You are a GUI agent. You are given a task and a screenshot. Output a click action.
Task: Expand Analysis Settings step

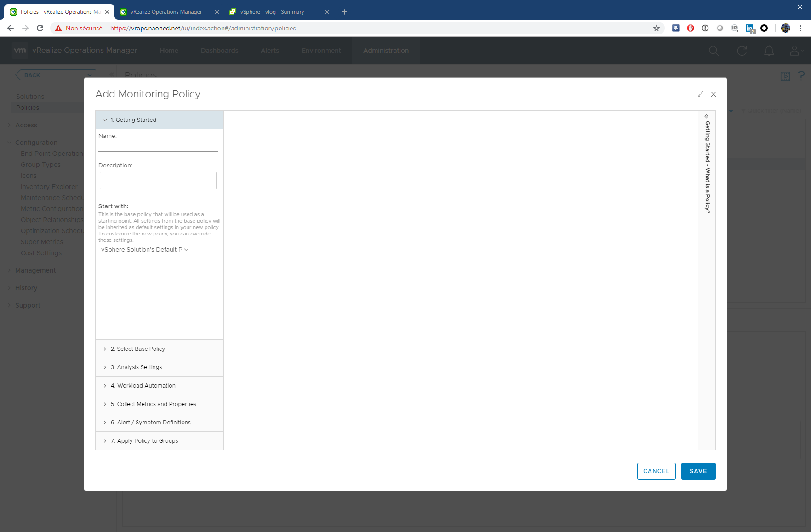[136, 367]
